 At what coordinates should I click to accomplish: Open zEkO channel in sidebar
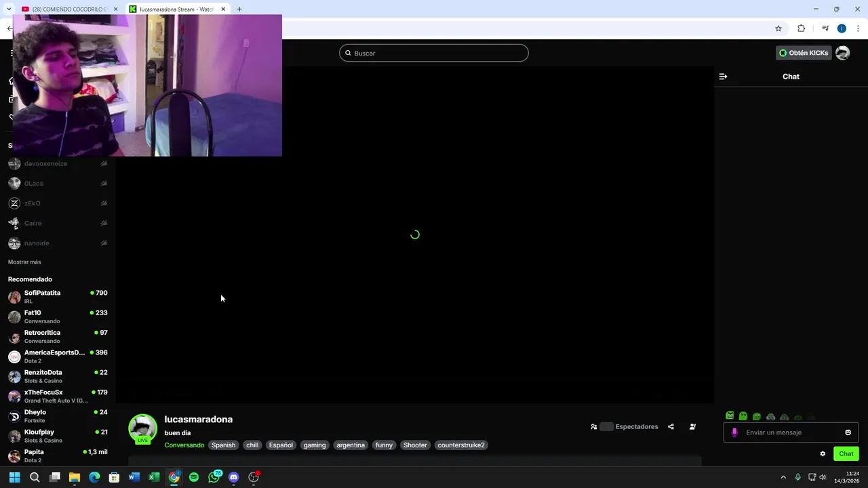(58, 203)
